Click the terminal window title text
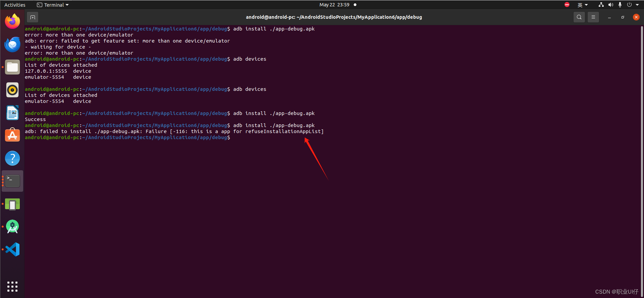This screenshot has height=298, width=644. [x=334, y=17]
